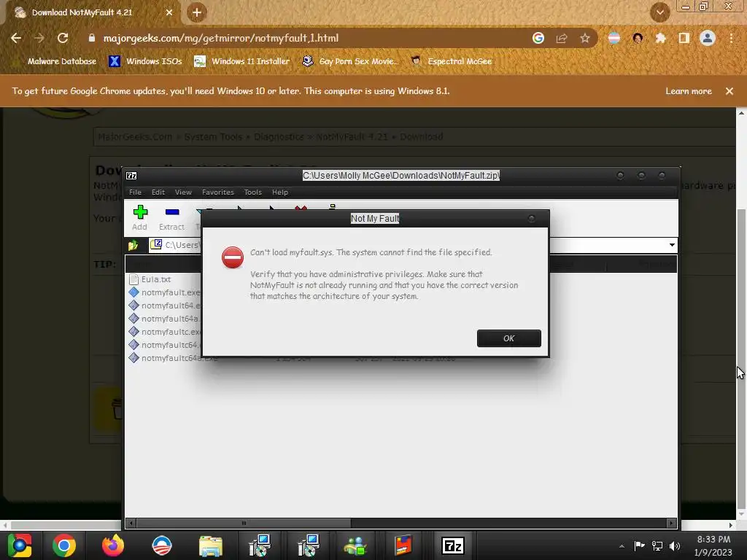Open a new Chrome tab
The height and width of the screenshot is (560, 747).
click(x=197, y=12)
